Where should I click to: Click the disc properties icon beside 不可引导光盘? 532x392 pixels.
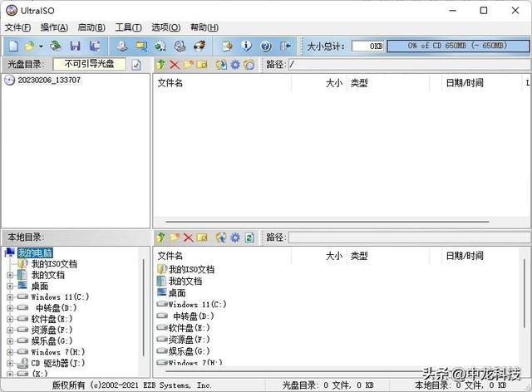[x=136, y=65]
